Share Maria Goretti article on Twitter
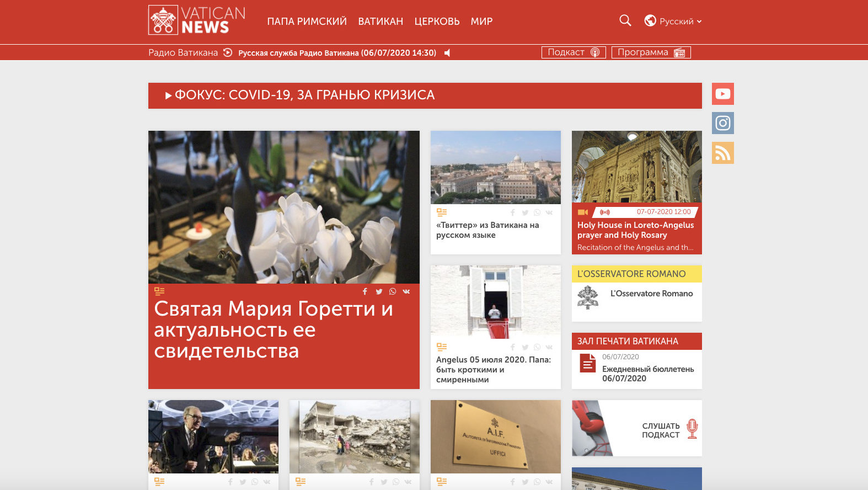The image size is (868, 490). click(x=379, y=291)
